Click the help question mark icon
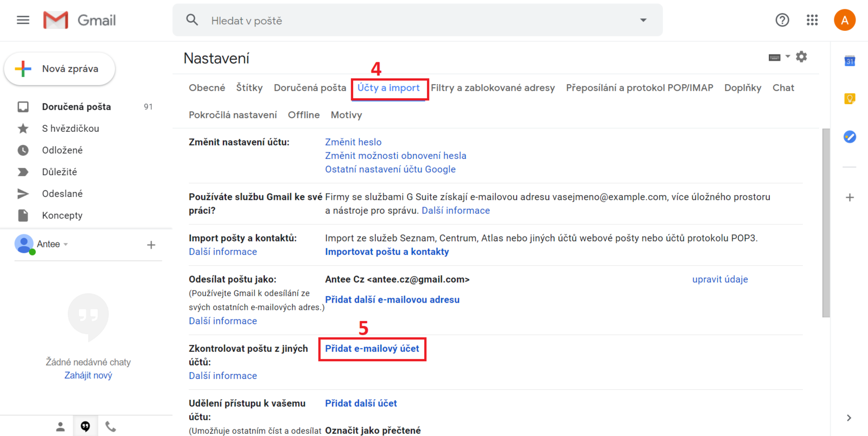Image resolution: width=868 pixels, height=436 pixels. (782, 20)
